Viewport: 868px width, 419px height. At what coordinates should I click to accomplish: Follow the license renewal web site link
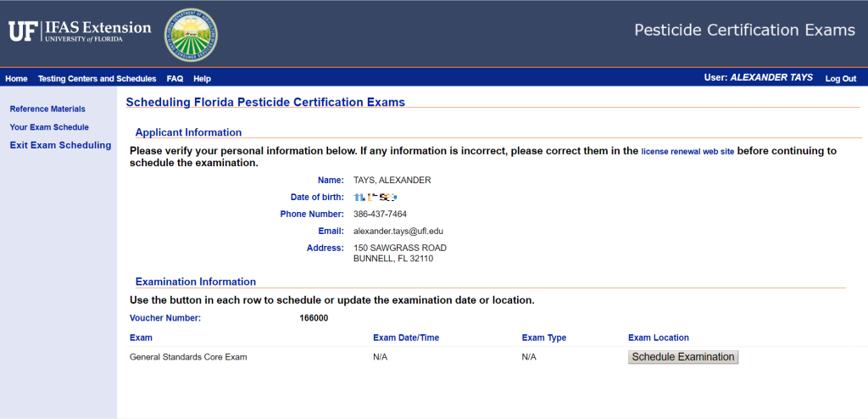[x=687, y=152]
